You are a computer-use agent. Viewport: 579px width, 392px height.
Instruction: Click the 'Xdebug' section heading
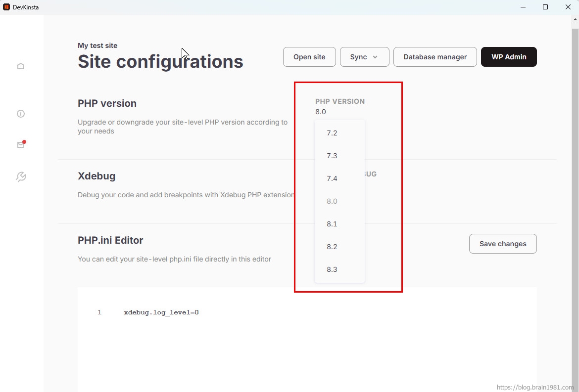click(x=96, y=176)
